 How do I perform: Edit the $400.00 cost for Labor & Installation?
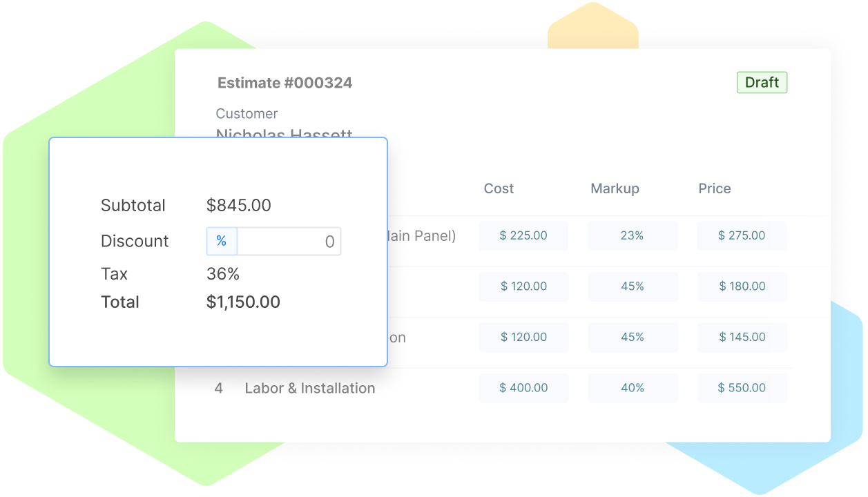pos(523,388)
